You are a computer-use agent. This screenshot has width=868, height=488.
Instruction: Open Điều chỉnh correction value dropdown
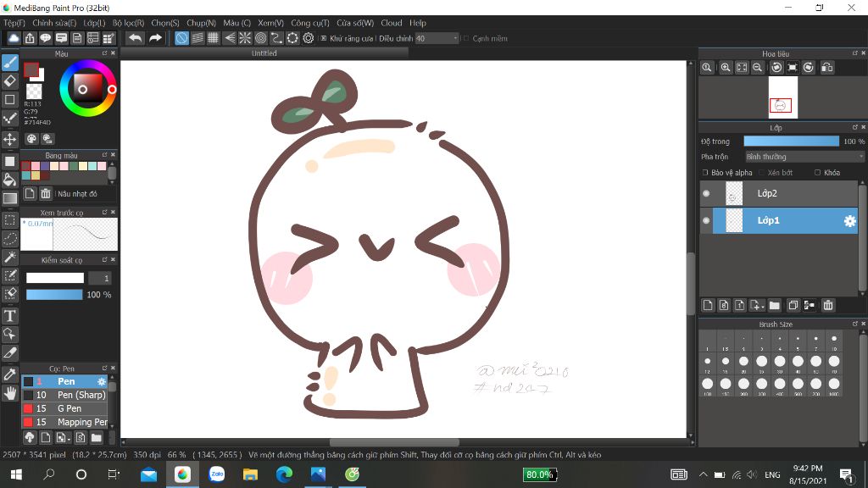437,38
